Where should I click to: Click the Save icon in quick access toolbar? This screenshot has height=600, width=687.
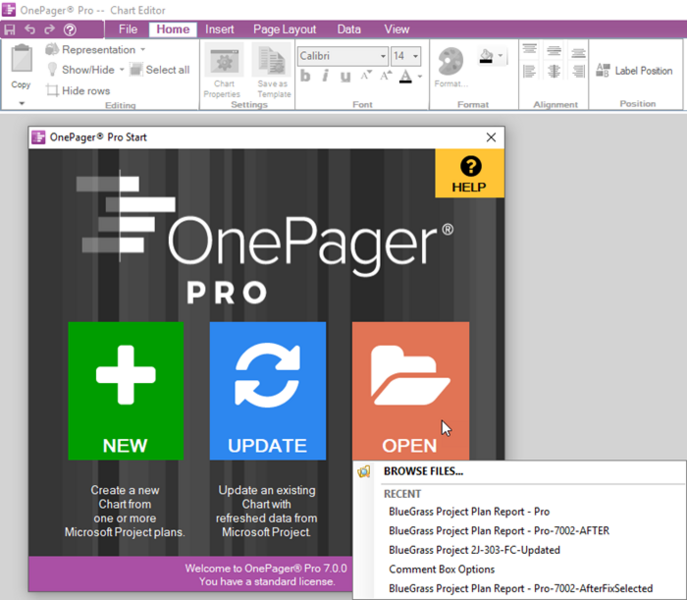coord(10,30)
